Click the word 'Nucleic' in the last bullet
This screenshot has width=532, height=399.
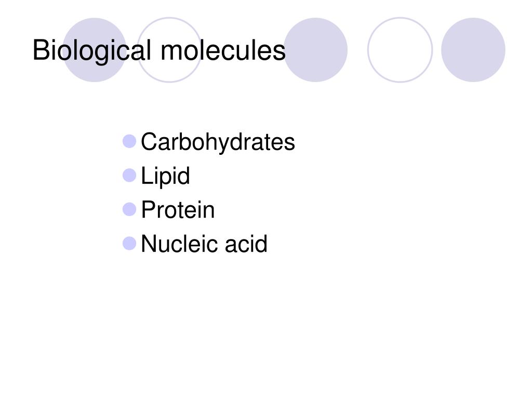pos(180,244)
